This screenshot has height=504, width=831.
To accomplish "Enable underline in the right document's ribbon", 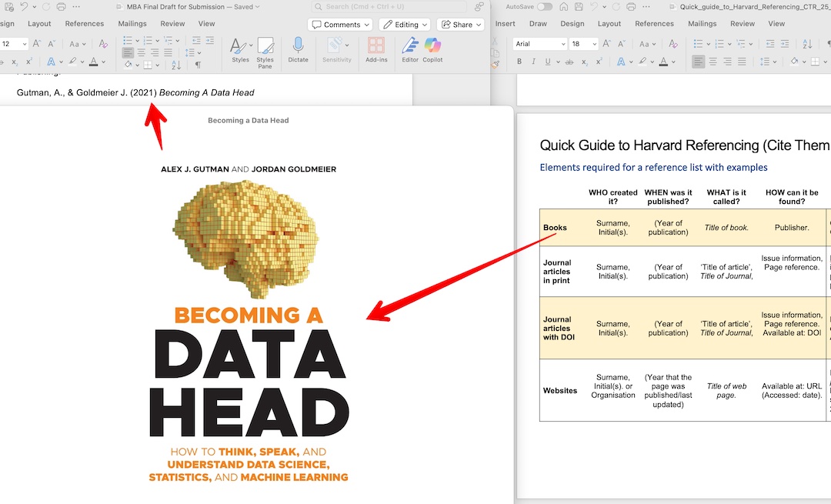I will 547,61.
